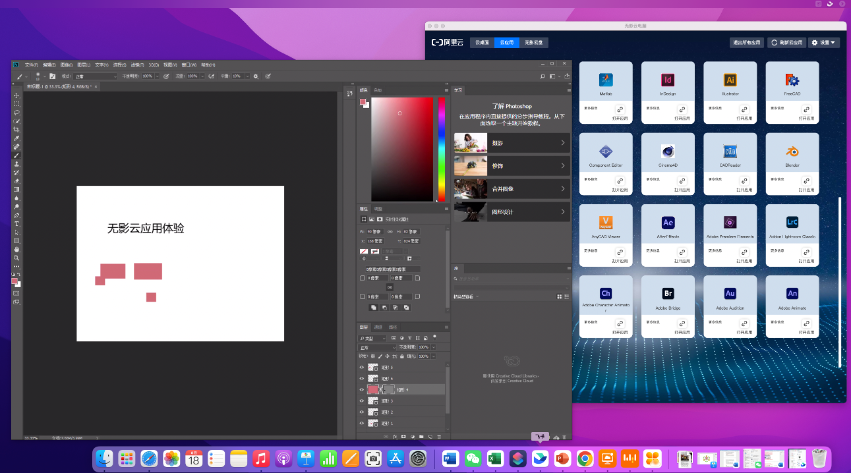The width and height of the screenshot is (852, 474).
Task: Open the Adobe Audition app icon
Action: tap(730, 294)
